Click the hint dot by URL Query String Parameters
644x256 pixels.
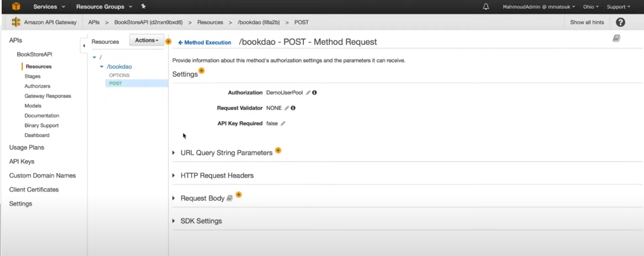278,150
